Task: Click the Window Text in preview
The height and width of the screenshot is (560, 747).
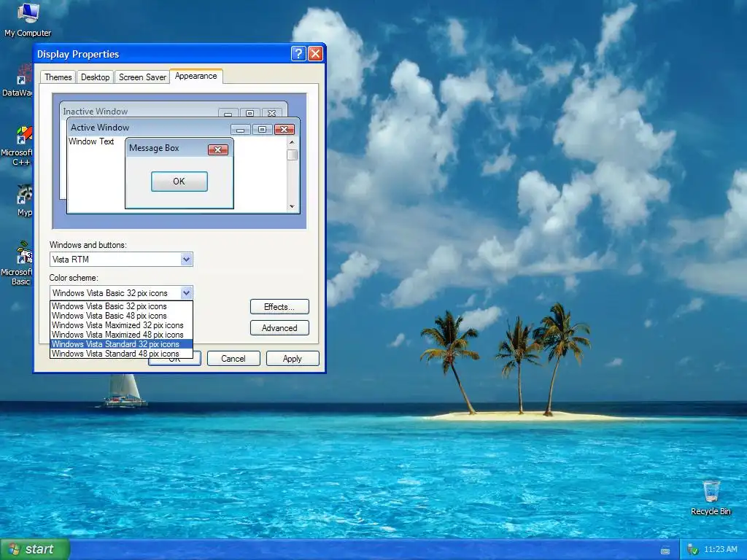Action: pyautogui.click(x=91, y=141)
